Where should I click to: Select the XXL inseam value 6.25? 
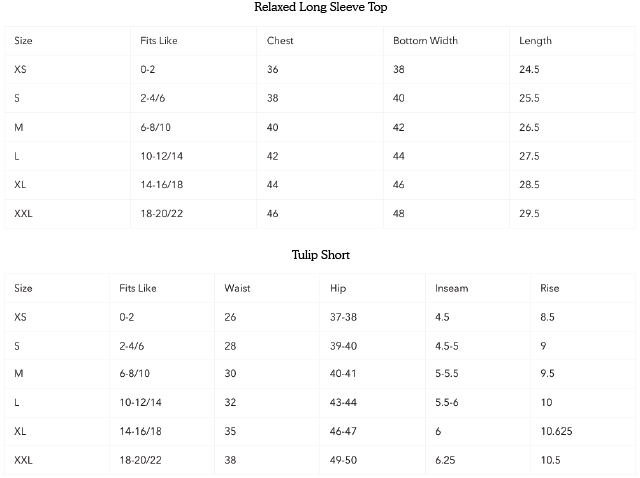pyautogui.click(x=446, y=460)
